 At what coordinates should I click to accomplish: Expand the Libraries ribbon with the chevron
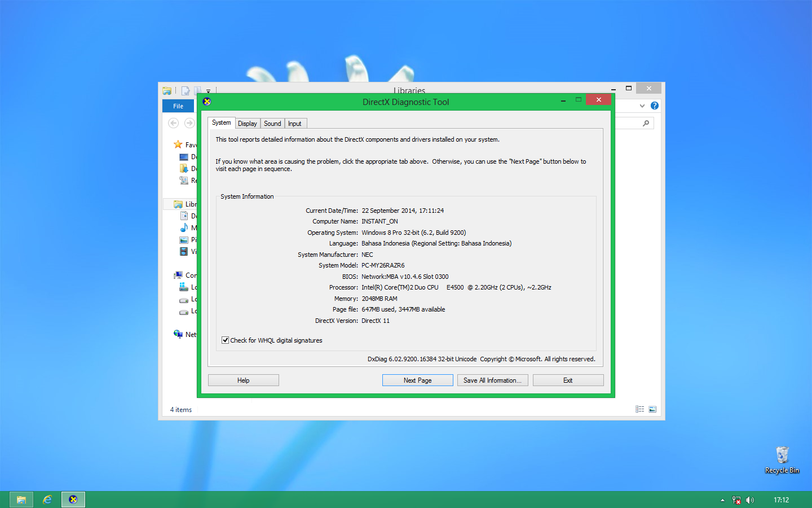[642, 106]
